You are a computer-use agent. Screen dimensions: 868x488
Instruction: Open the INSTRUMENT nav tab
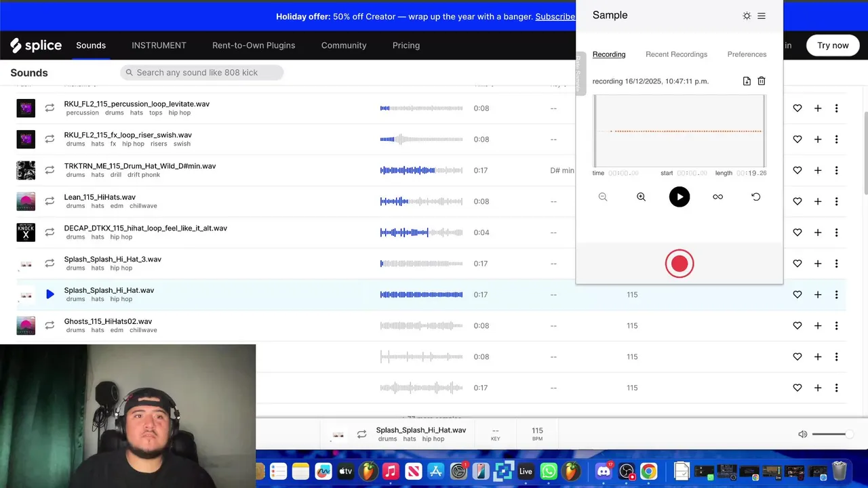pos(159,45)
